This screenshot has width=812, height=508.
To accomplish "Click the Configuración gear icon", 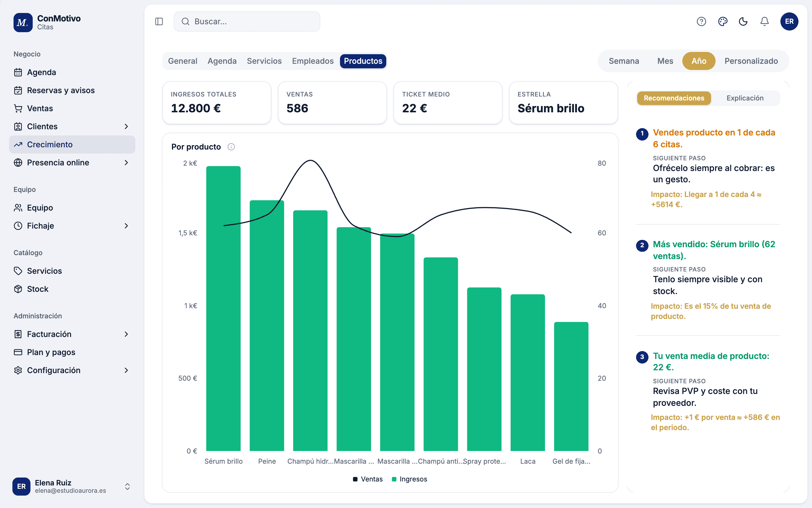I will click(x=18, y=370).
